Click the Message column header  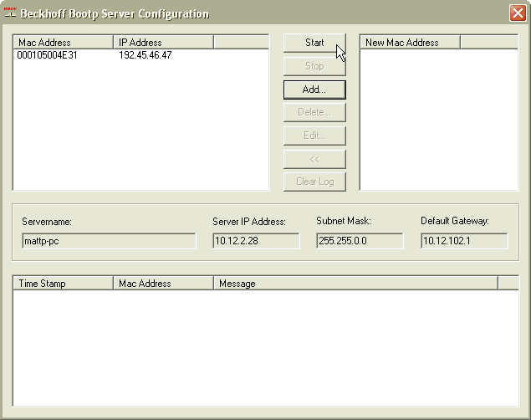coord(356,283)
